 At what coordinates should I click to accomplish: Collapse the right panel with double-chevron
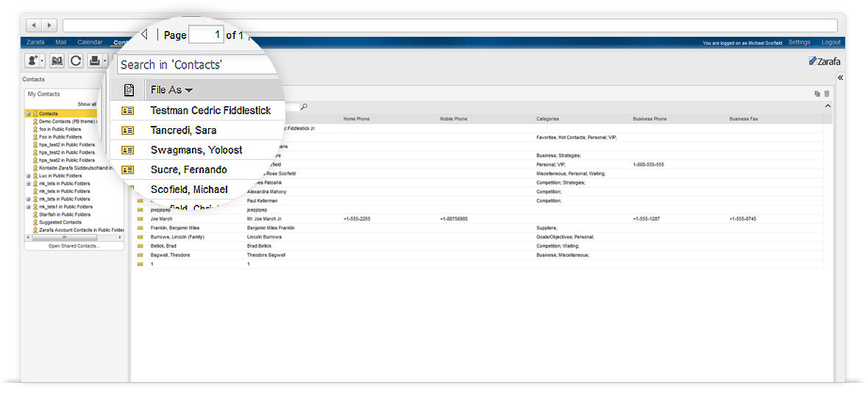840,77
